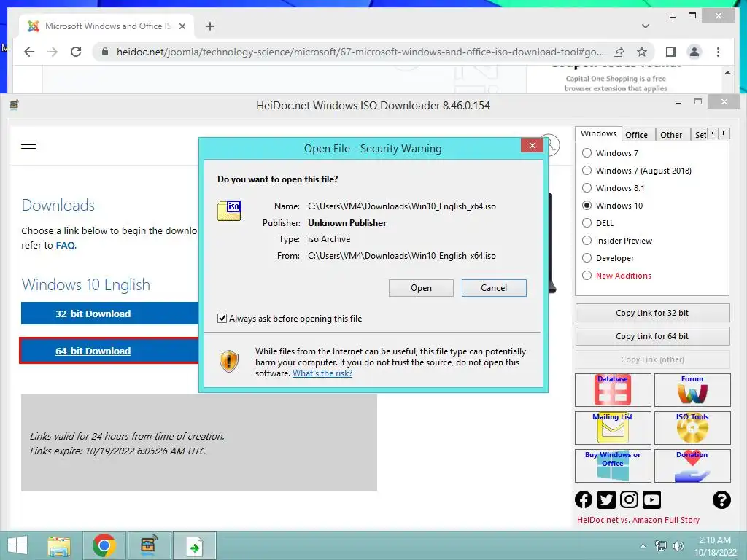Switch to the Other tab

tap(671, 135)
